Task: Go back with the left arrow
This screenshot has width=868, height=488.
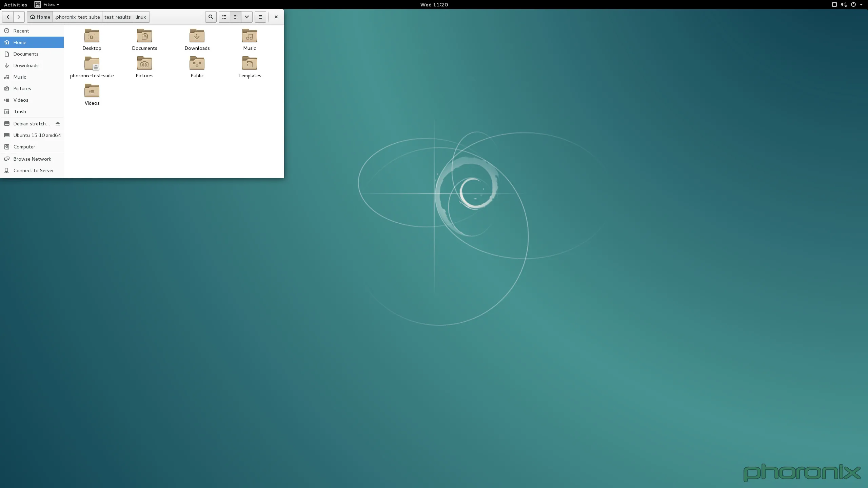Action: click(x=8, y=17)
